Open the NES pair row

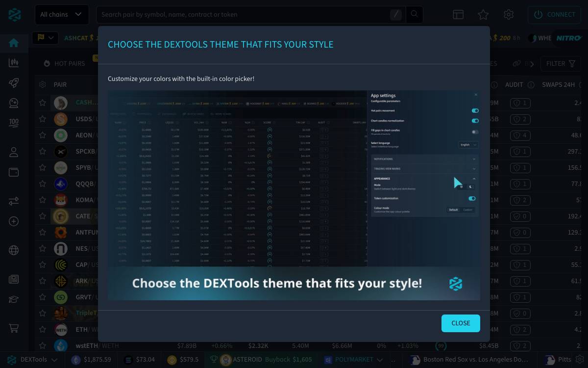(x=309, y=248)
